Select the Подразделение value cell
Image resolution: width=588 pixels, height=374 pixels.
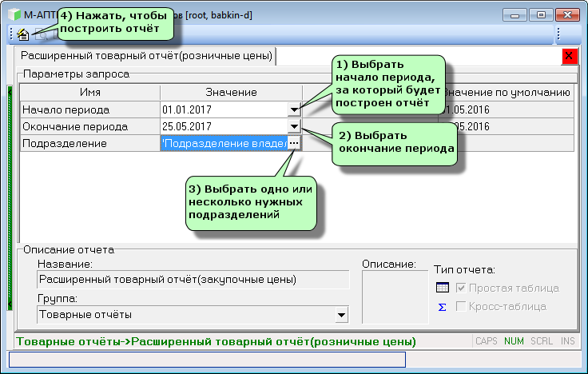point(223,143)
